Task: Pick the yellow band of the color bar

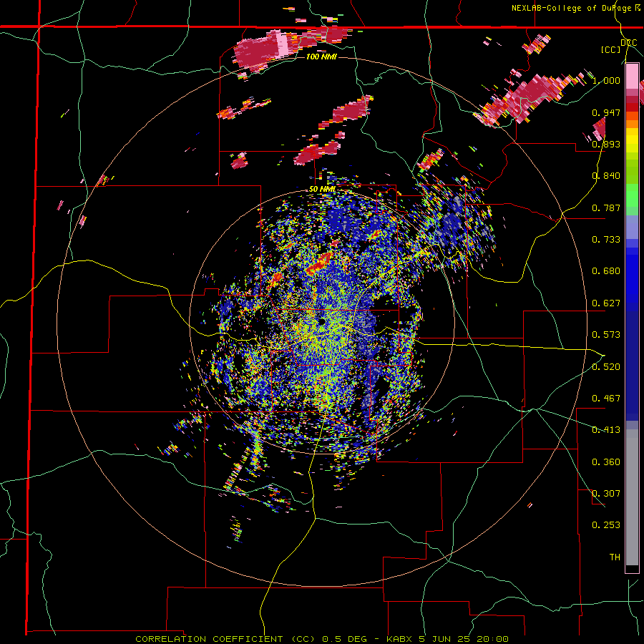Action: [632, 141]
